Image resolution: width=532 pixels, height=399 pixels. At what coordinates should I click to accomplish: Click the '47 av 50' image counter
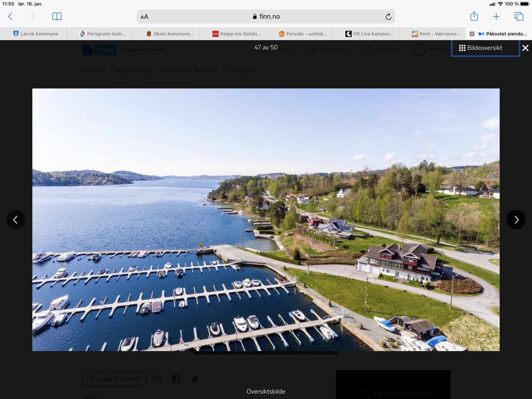coord(266,48)
